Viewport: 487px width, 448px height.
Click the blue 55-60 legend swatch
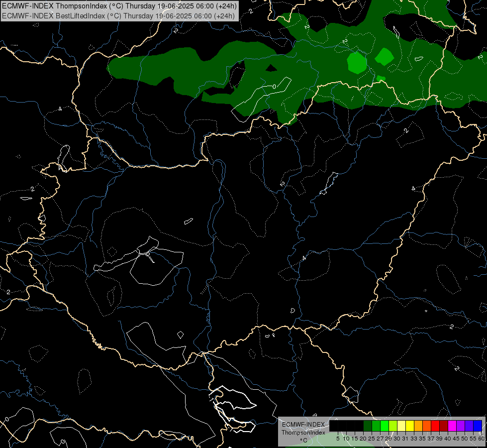click(x=478, y=426)
